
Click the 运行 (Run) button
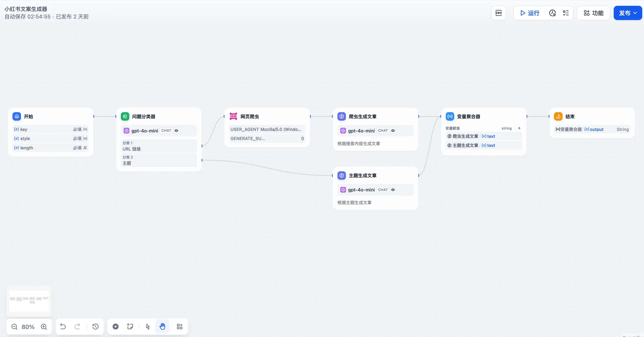530,13
